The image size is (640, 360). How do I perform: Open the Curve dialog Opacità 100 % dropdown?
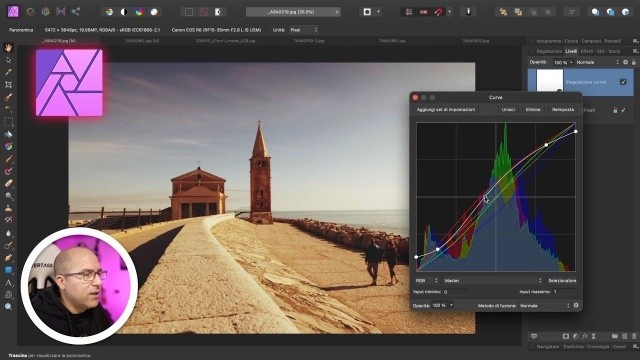tap(443, 305)
